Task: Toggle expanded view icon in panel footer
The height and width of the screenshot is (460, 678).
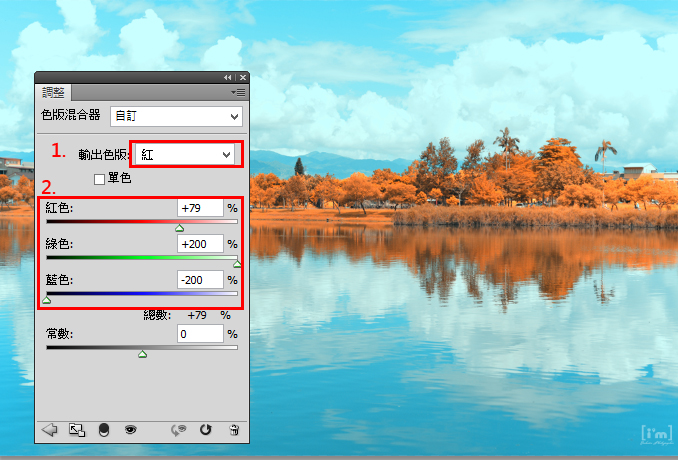Action: pyautogui.click(x=77, y=430)
